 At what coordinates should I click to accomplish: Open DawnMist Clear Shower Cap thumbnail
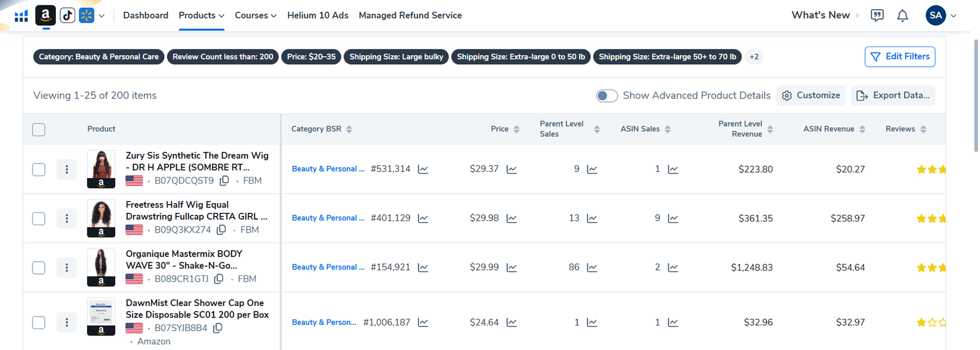click(x=101, y=316)
